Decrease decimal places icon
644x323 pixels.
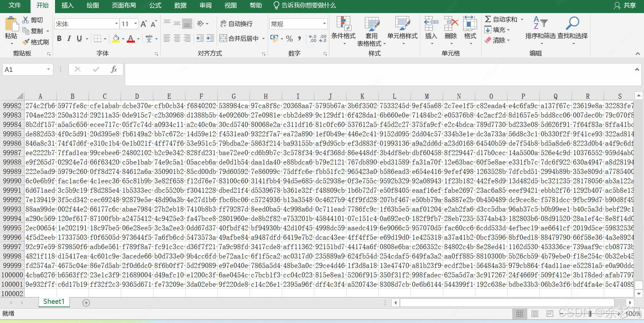[323, 39]
